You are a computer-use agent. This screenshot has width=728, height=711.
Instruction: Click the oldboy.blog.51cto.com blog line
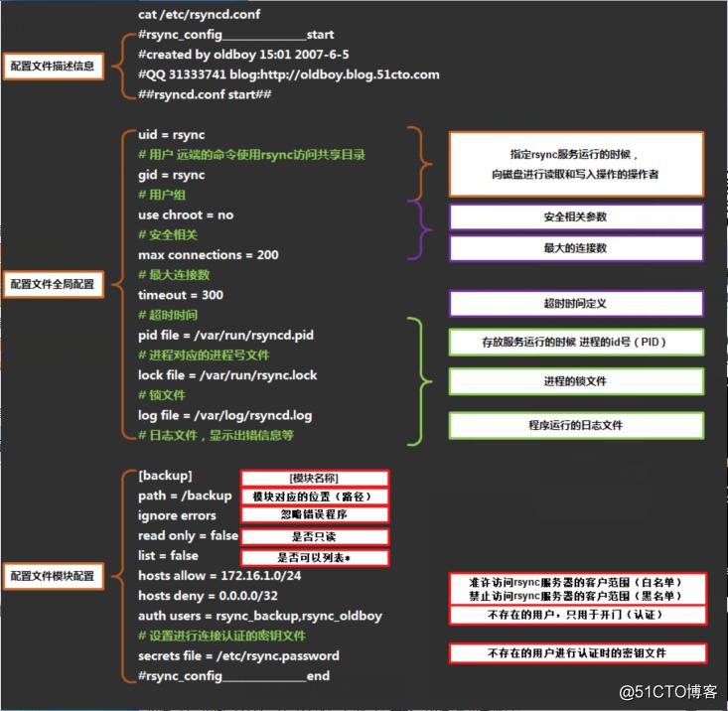click(x=288, y=74)
